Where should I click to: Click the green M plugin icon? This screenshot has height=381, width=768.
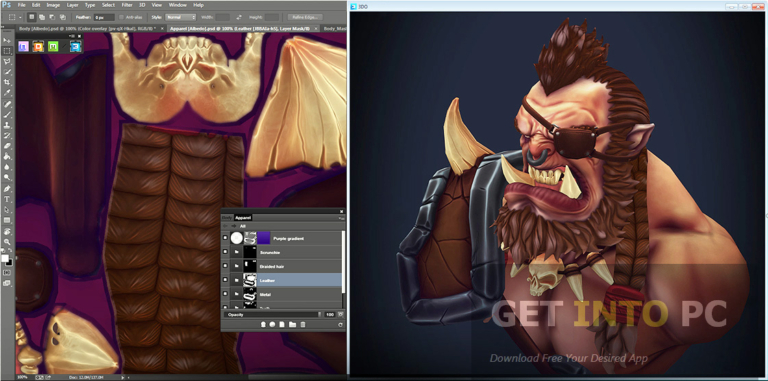(x=53, y=47)
